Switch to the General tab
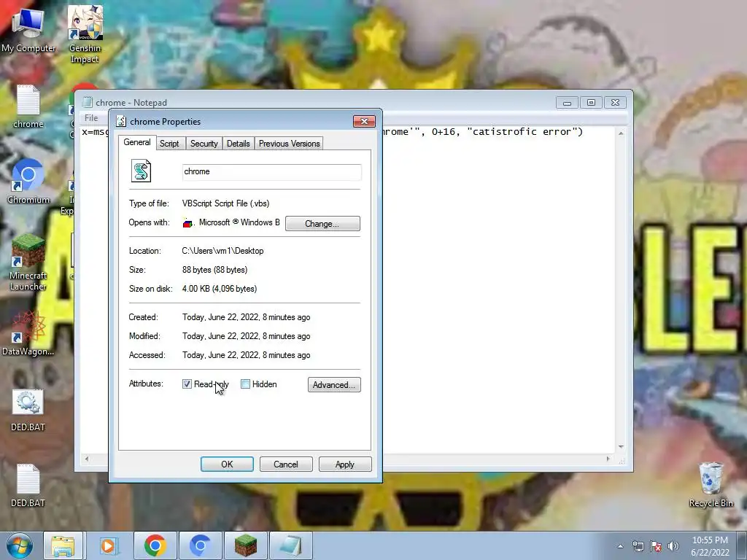 tap(137, 142)
